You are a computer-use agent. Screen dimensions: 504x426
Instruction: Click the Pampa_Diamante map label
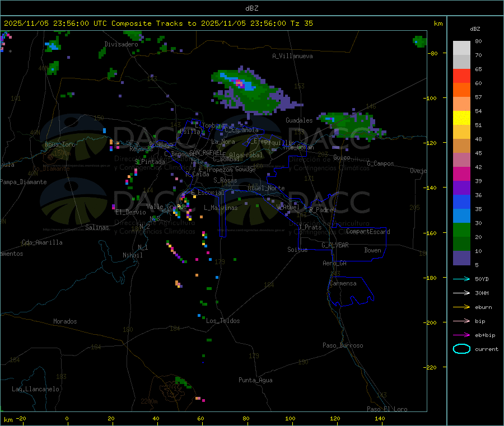(23, 182)
